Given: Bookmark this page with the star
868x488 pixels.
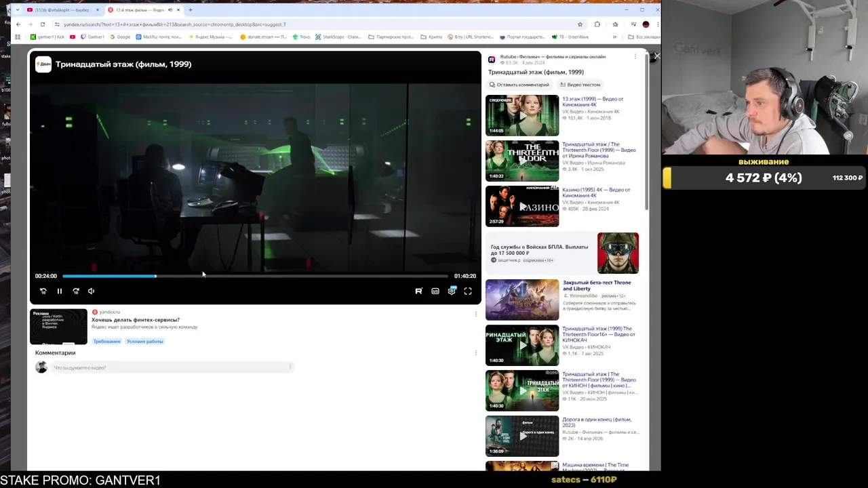Looking at the screenshot, I should [580, 24].
